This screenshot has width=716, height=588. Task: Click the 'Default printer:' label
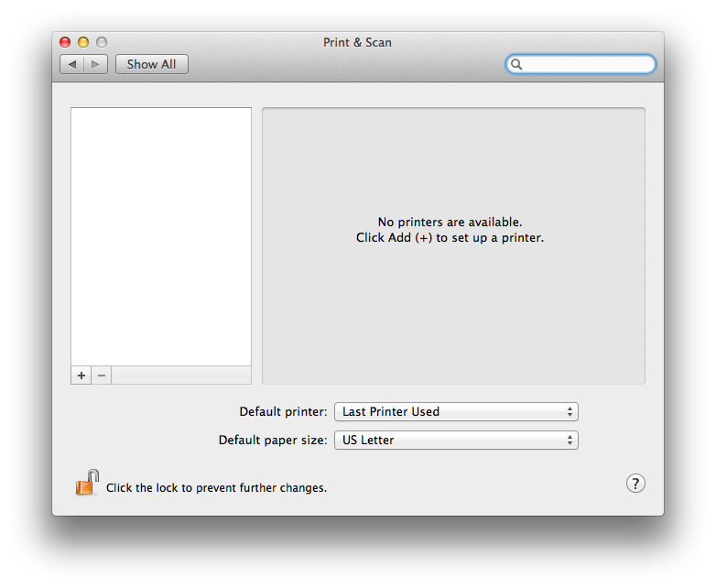pyautogui.click(x=283, y=411)
